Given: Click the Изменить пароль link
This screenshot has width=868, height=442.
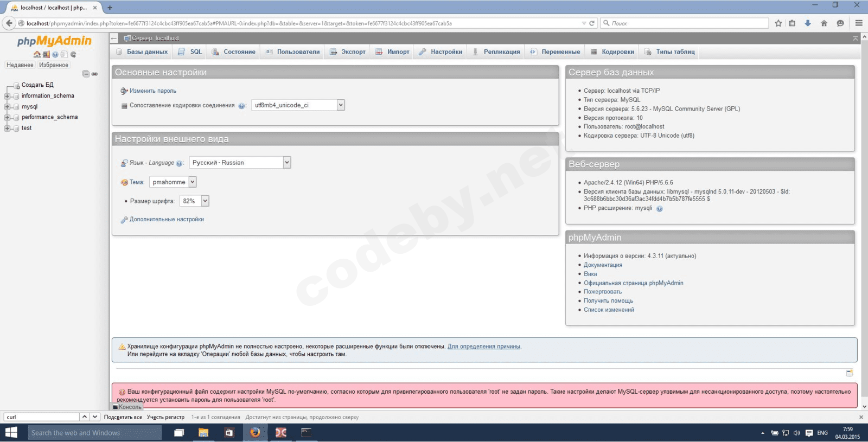Looking at the screenshot, I should [x=152, y=91].
